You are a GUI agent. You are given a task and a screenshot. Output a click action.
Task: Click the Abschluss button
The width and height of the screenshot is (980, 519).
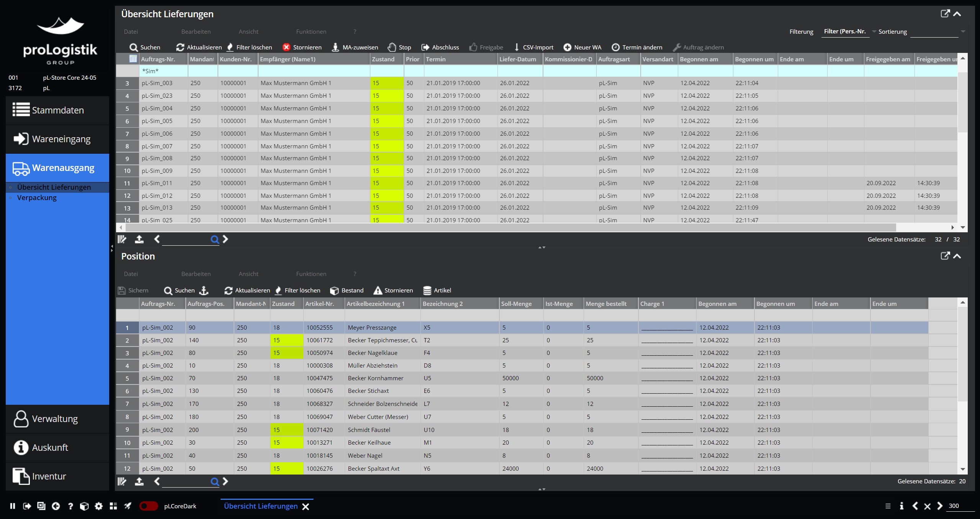click(440, 47)
